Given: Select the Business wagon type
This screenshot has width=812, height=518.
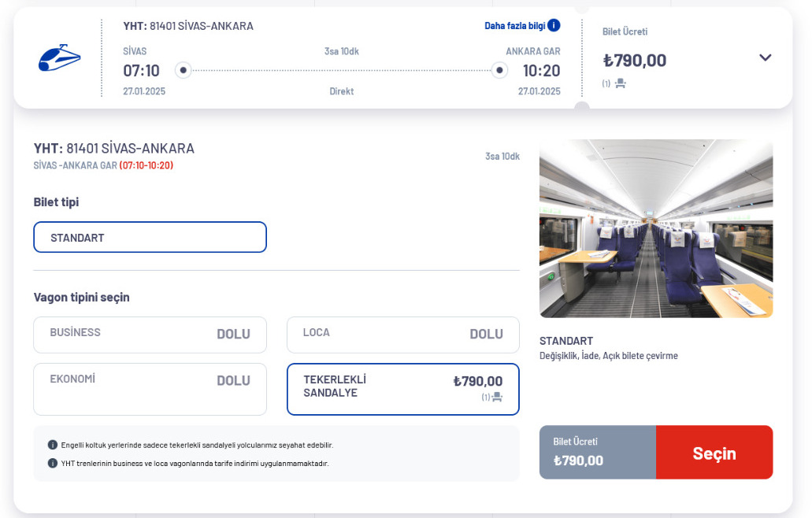Looking at the screenshot, I should click(150, 335).
